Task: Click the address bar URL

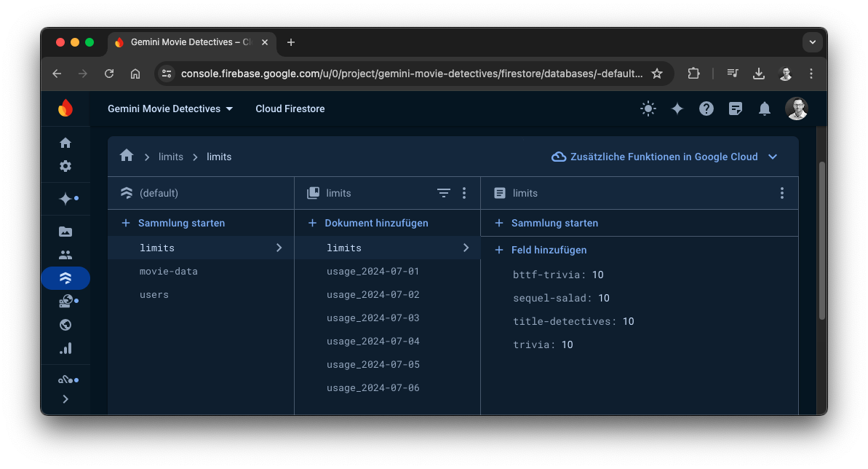Action: pos(412,74)
